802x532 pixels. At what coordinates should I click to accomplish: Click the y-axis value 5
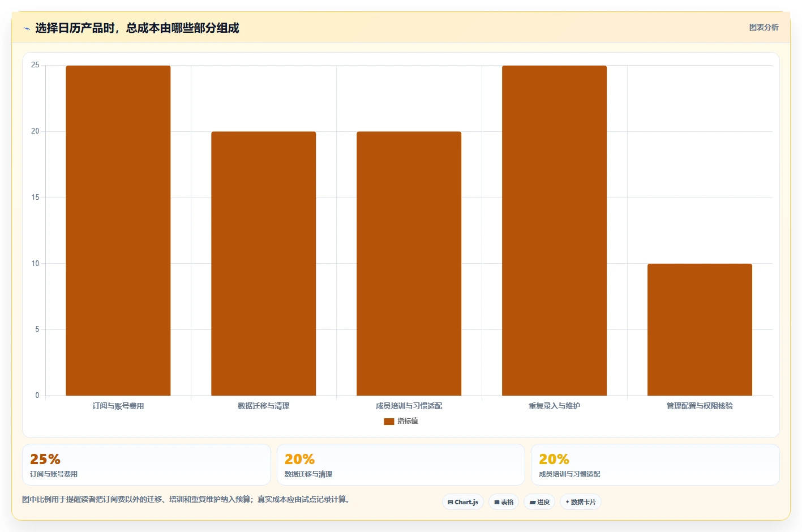coord(37,329)
